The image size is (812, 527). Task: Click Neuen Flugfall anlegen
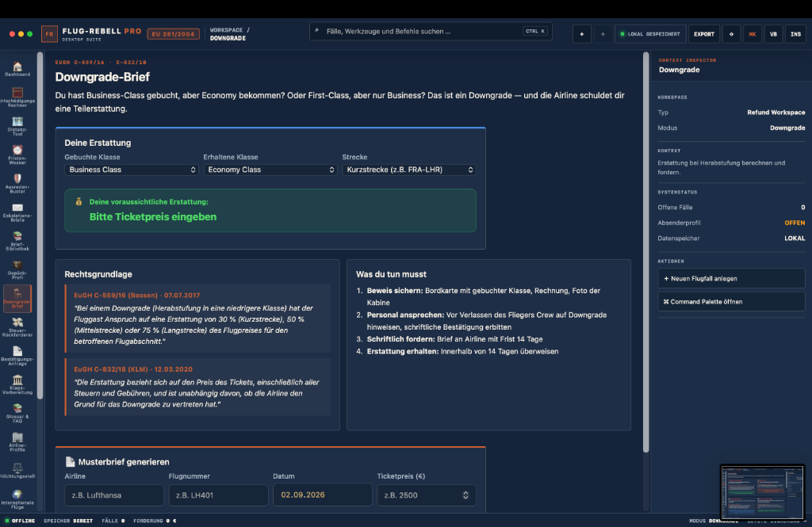pyautogui.click(x=731, y=278)
